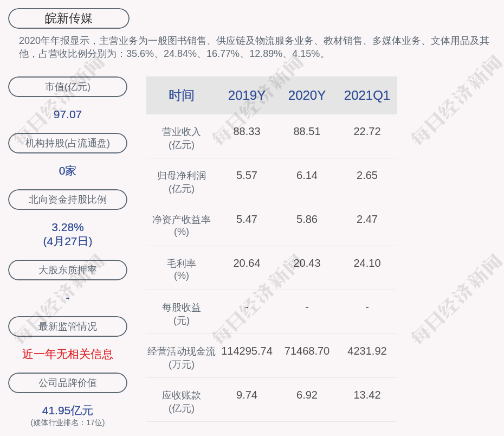
Task: Select ROE value 5.86
Action: [307, 219]
